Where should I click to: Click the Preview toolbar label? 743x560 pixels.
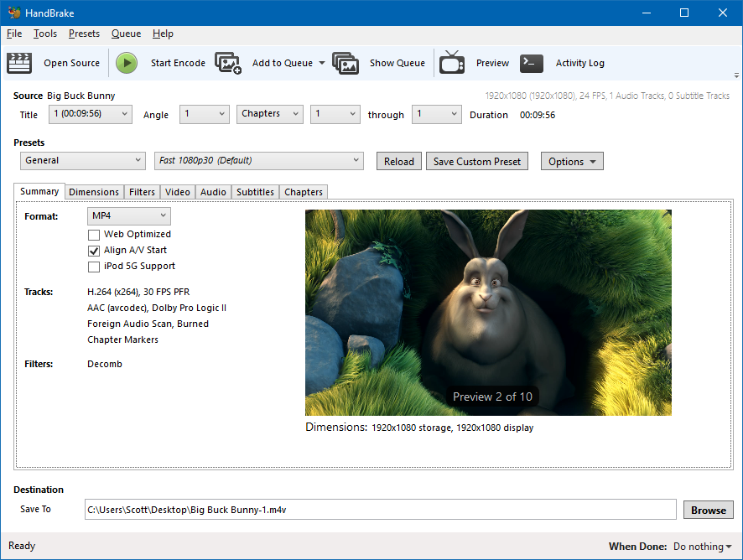[x=492, y=63]
